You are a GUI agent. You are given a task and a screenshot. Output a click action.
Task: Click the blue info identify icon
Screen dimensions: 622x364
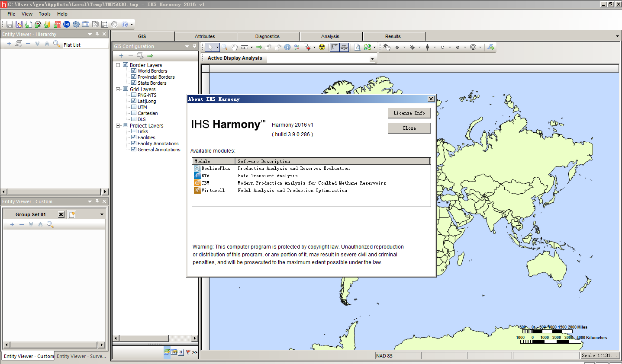(x=287, y=47)
